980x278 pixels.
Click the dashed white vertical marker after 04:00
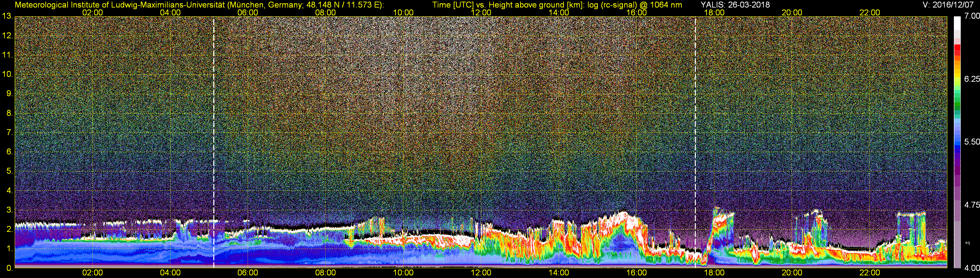click(214, 142)
